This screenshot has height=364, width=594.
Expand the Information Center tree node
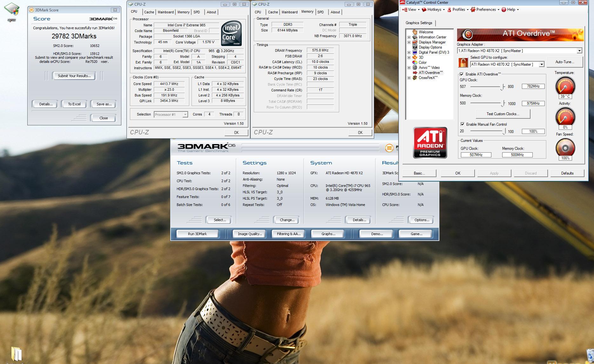[x=409, y=37]
